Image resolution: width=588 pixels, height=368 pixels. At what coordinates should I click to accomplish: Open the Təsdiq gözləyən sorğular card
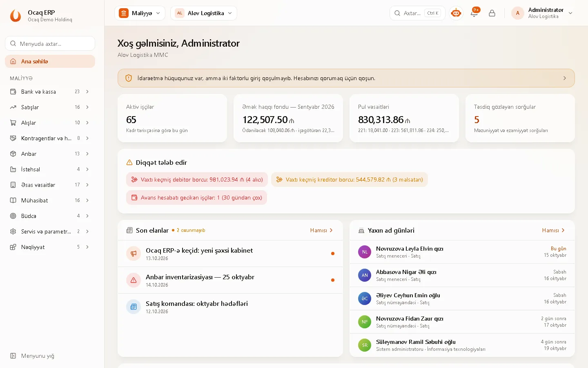(520, 118)
